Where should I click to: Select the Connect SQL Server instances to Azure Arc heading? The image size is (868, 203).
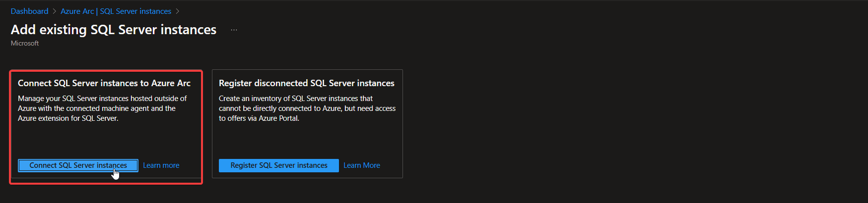click(104, 83)
